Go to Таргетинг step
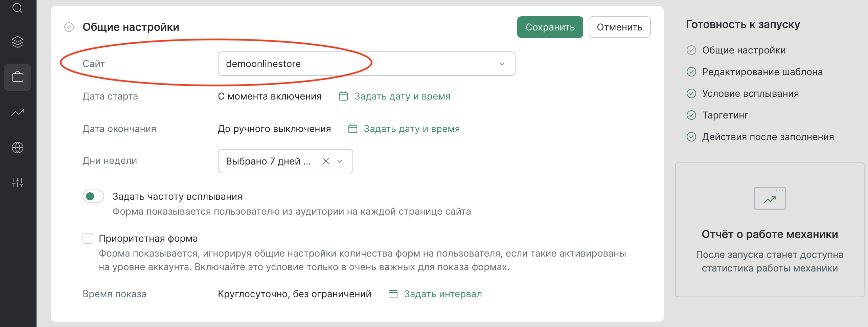The height and width of the screenshot is (327, 868). 725,115
